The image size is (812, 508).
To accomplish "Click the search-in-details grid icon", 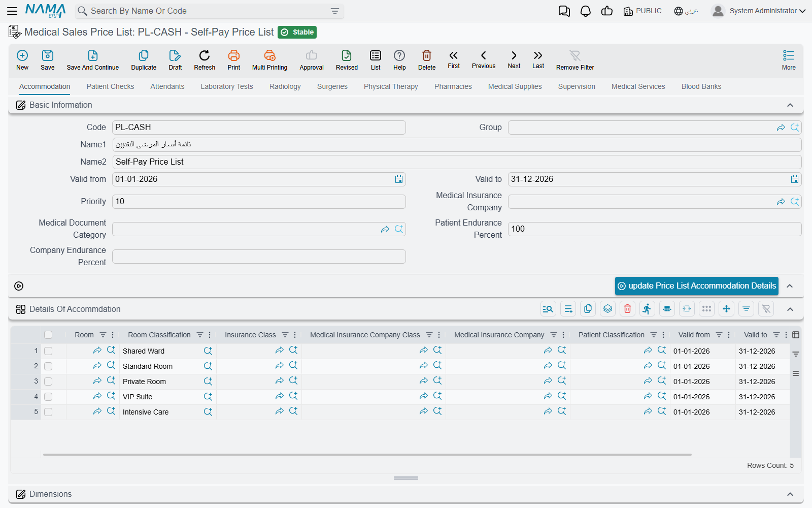I will pyautogui.click(x=548, y=309).
